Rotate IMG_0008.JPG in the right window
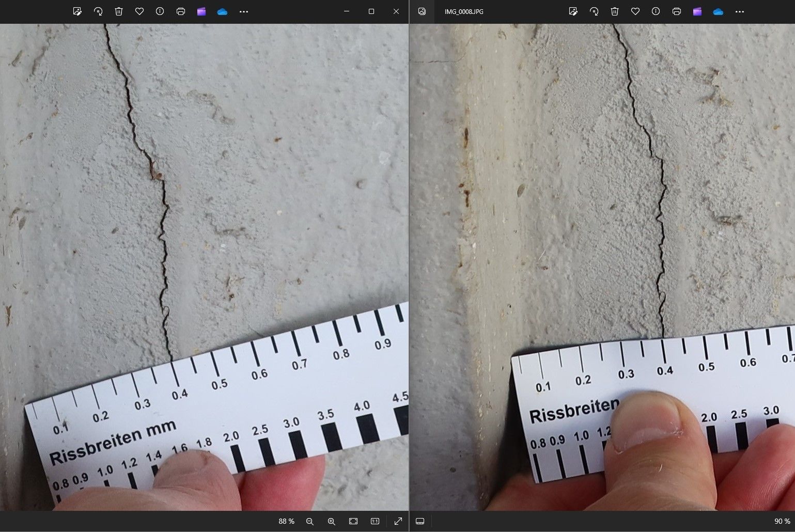This screenshot has width=795, height=532. pos(594,11)
